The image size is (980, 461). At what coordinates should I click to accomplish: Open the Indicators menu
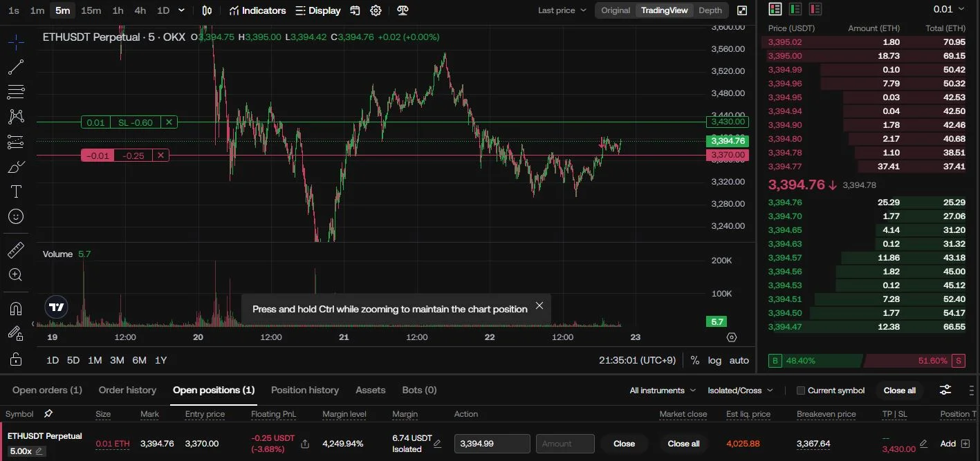pyautogui.click(x=257, y=10)
